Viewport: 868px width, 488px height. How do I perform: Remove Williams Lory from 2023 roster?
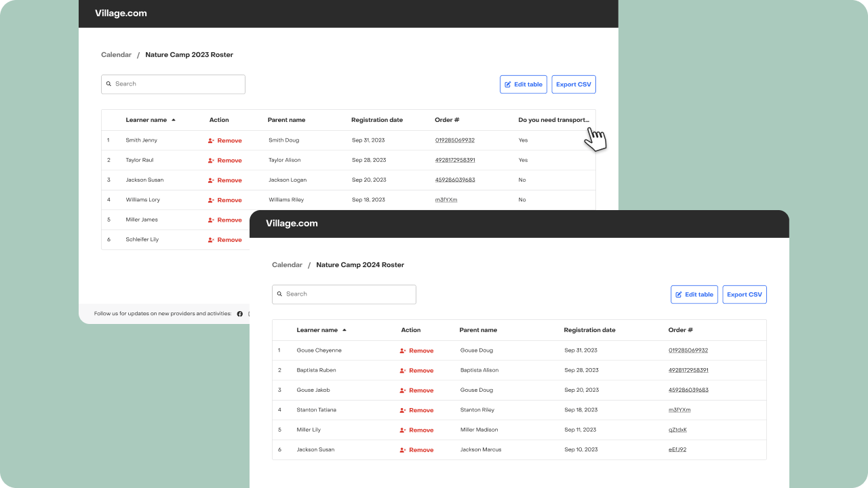coord(224,200)
